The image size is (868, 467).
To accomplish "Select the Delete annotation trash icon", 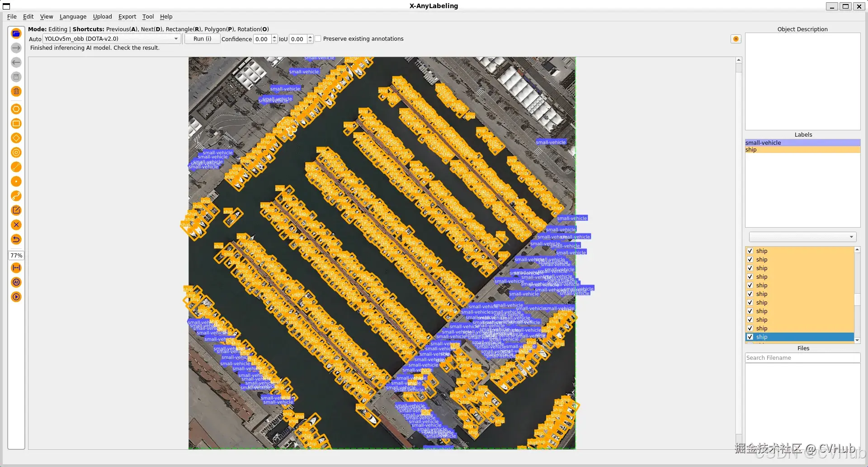I will tap(16, 91).
